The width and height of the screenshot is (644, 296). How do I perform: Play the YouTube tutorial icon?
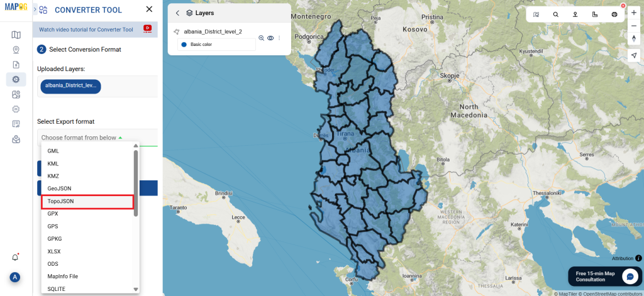147,29
